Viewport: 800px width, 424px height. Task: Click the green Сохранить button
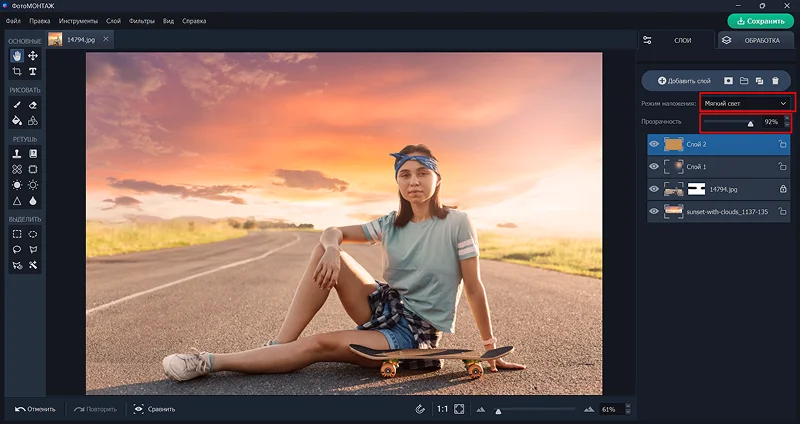click(x=761, y=21)
